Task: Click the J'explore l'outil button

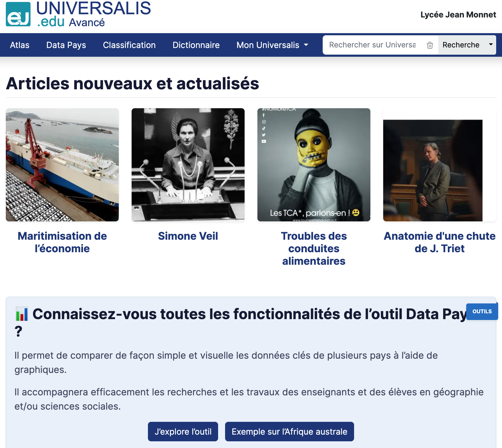Action: tap(183, 431)
